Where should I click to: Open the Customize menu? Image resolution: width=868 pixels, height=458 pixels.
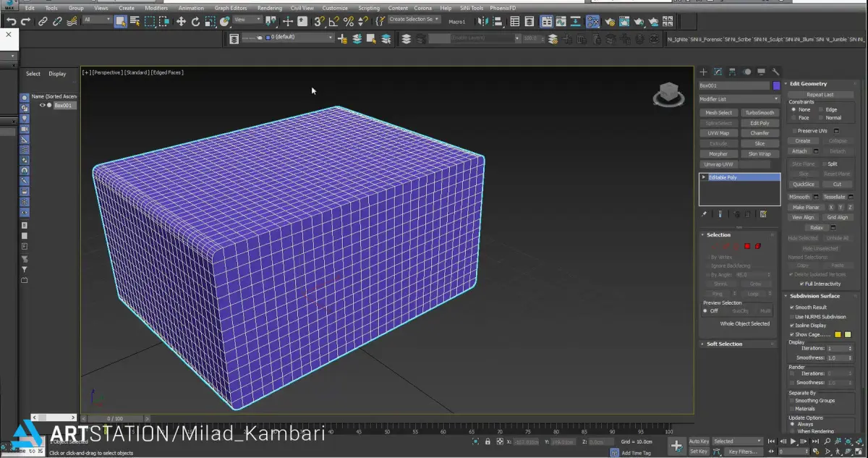(335, 8)
